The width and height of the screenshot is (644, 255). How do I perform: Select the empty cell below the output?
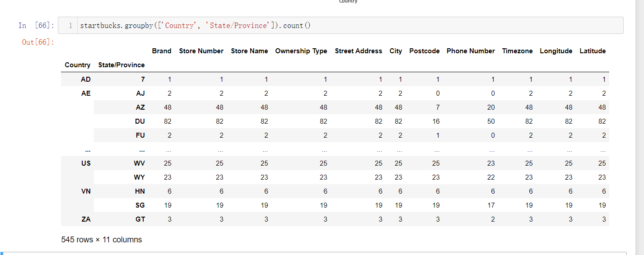tap(313, 254)
